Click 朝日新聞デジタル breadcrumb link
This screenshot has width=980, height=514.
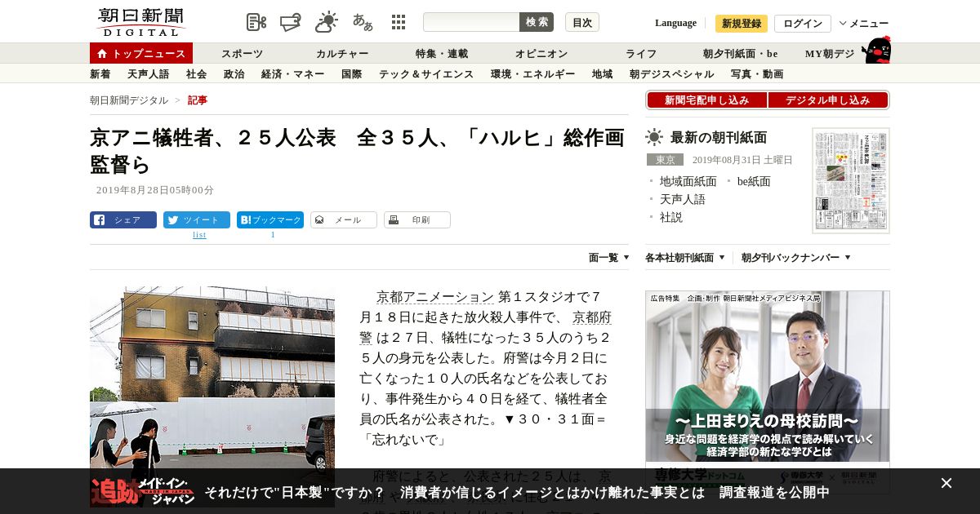(x=129, y=100)
